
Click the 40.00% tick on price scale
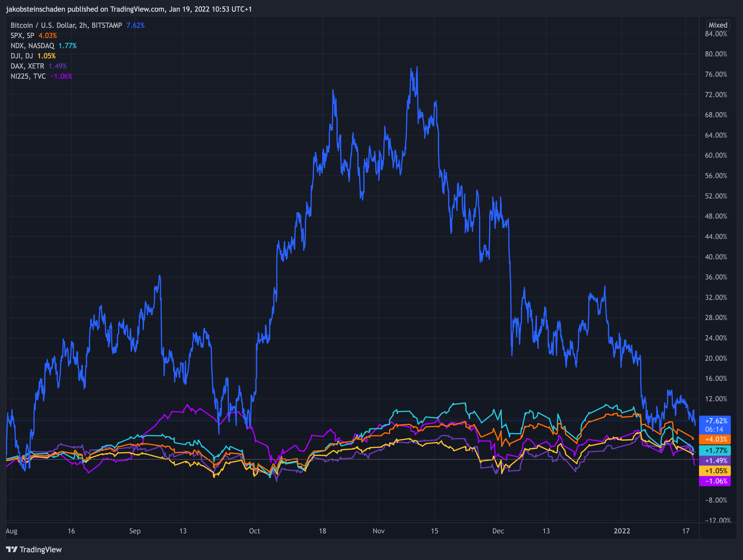(x=716, y=257)
